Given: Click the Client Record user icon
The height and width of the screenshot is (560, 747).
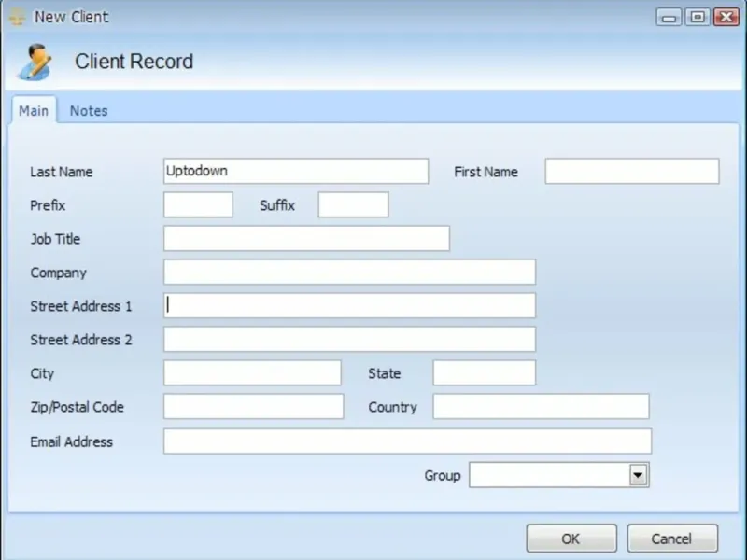Looking at the screenshot, I should [x=35, y=62].
